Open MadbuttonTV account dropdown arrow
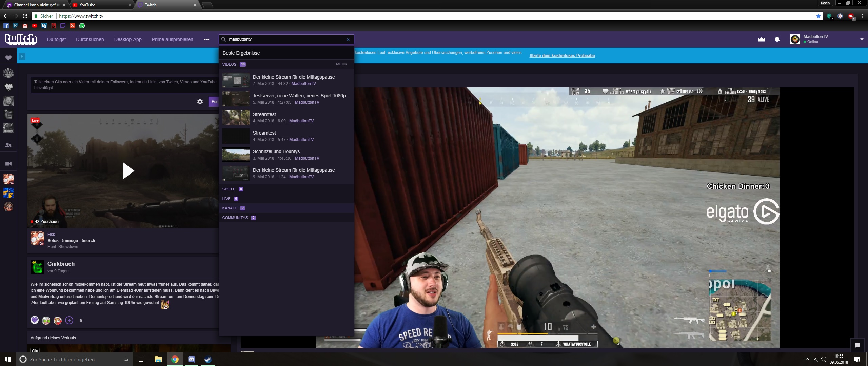Screen dimensions: 868x366 pyautogui.click(x=862, y=39)
